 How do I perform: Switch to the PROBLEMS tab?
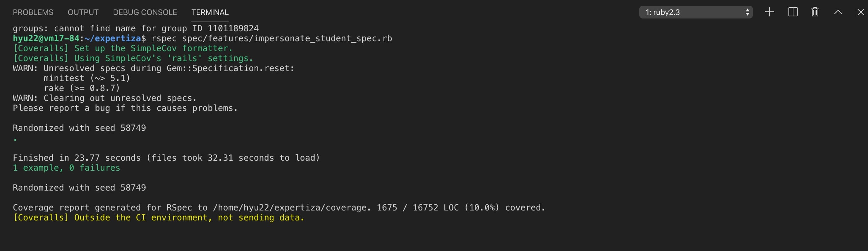click(x=33, y=12)
